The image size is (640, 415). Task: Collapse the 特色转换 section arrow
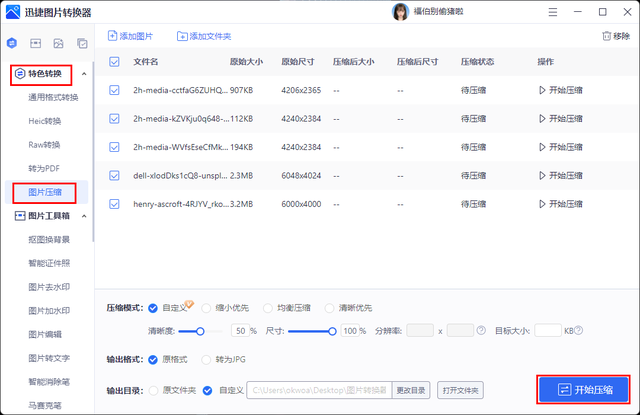click(84, 74)
